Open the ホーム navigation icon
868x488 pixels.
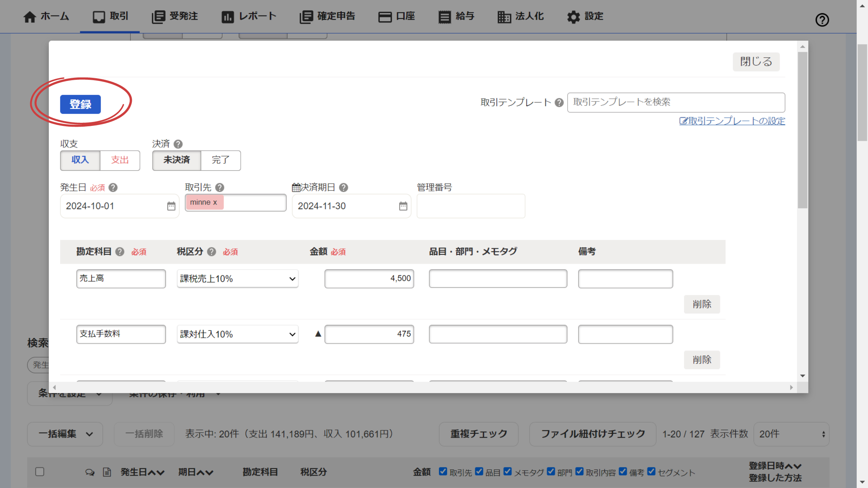tap(29, 17)
